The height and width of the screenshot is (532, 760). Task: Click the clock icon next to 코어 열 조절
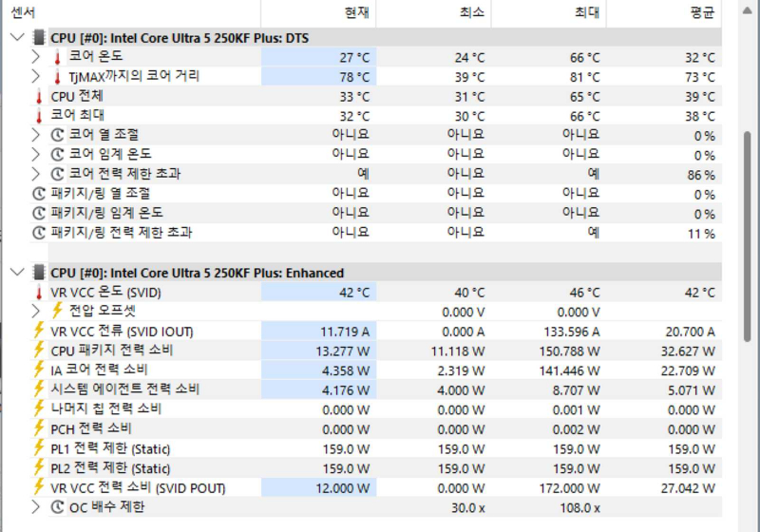pos(58,135)
